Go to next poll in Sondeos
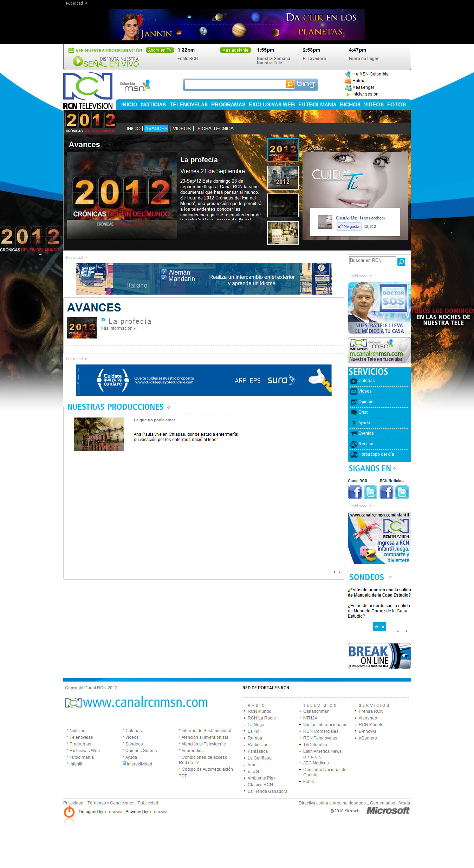This screenshot has height=868, width=474. (x=407, y=631)
